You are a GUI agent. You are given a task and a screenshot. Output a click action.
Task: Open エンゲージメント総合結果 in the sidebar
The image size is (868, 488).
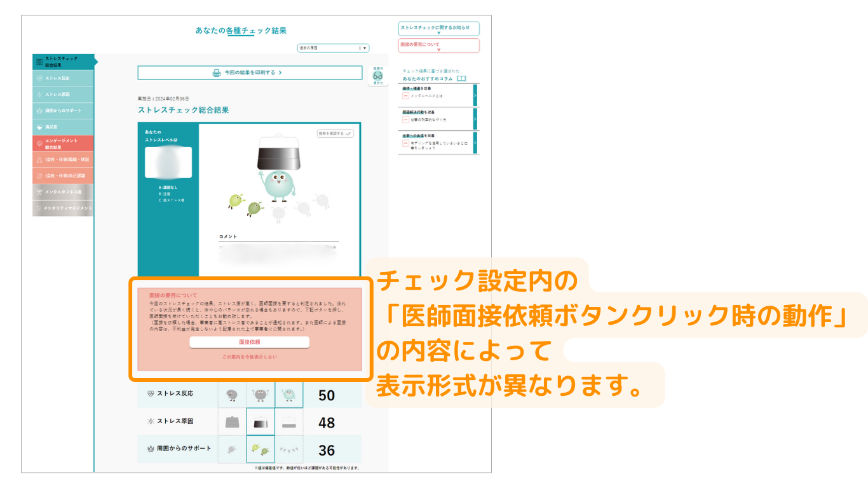63,144
